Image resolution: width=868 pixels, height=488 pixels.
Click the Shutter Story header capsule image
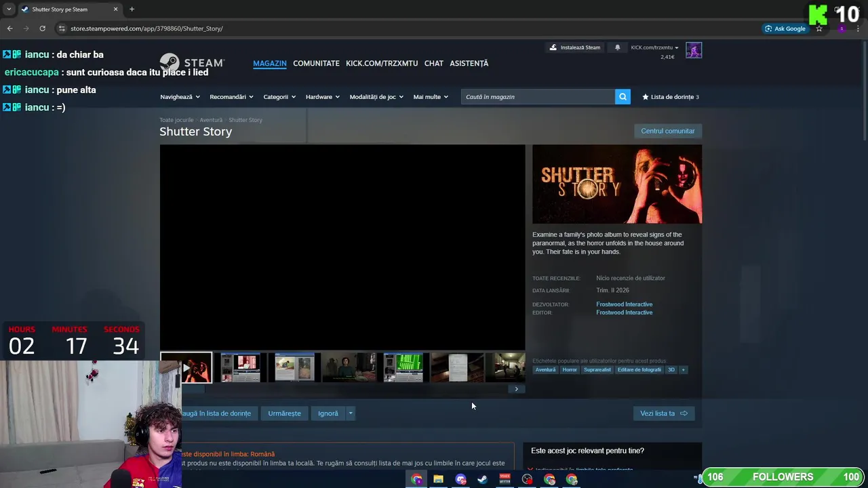coord(617,184)
